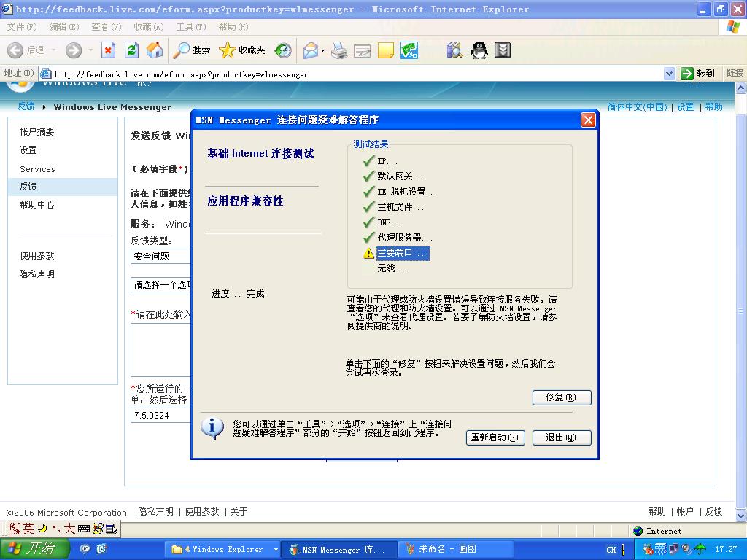The width and height of the screenshot is (747, 560).
Task: Click 隐私声明 in the sidebar
Action: point(36,274)
